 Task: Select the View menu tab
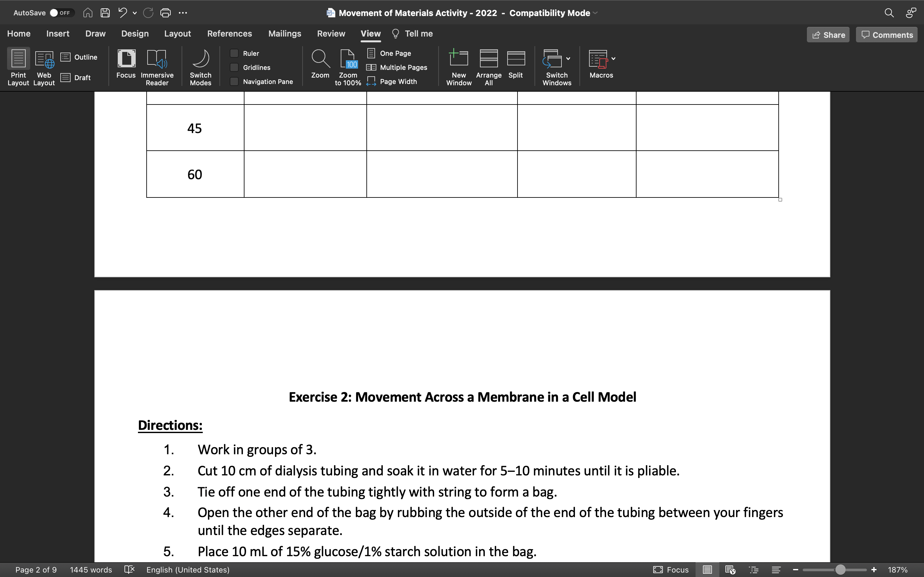[x=371, y=34]
